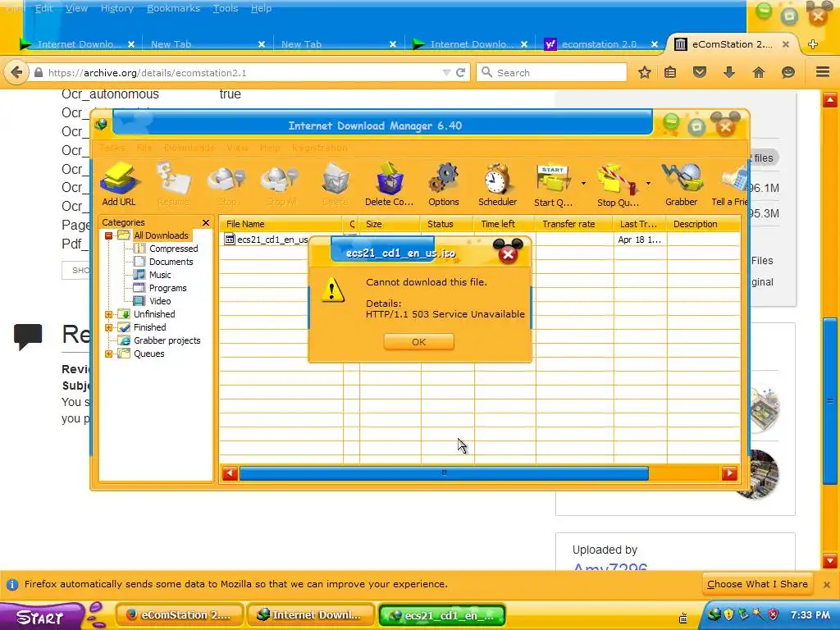840x630 pixels.
Task: Click the greyed Stop All icon
Action: coord(281,184)
